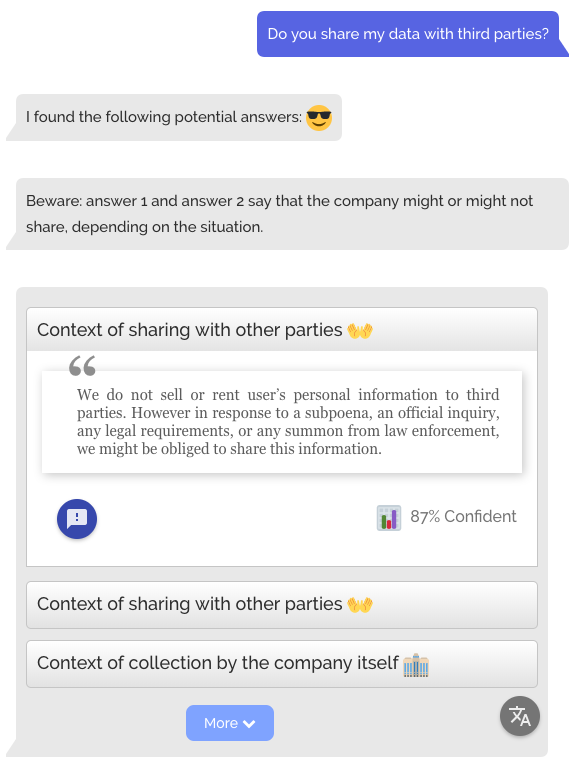Screen dimensions: 579x767
Task: Click the office building emoji icon
Action: 416,665
